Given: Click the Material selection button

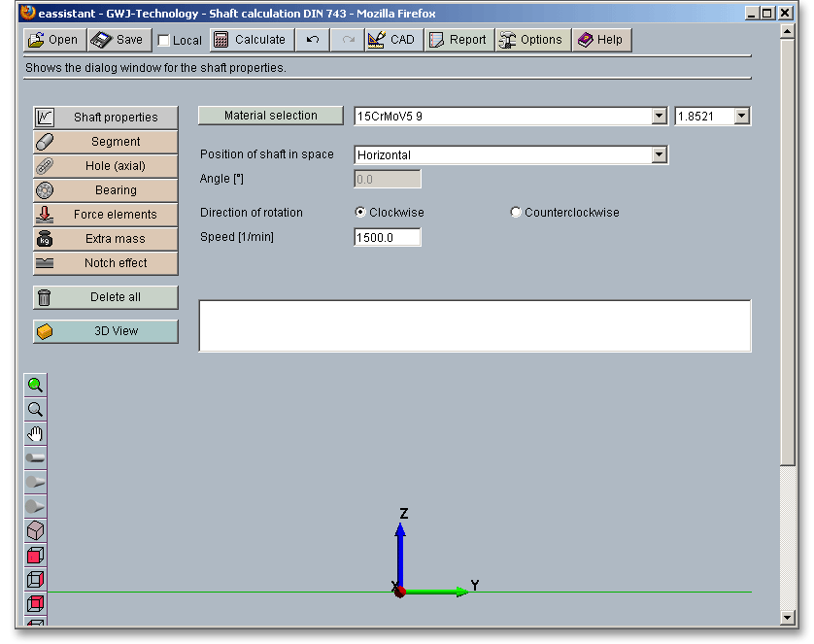Looking at the screenshot, I should click(x=271, y=116).
